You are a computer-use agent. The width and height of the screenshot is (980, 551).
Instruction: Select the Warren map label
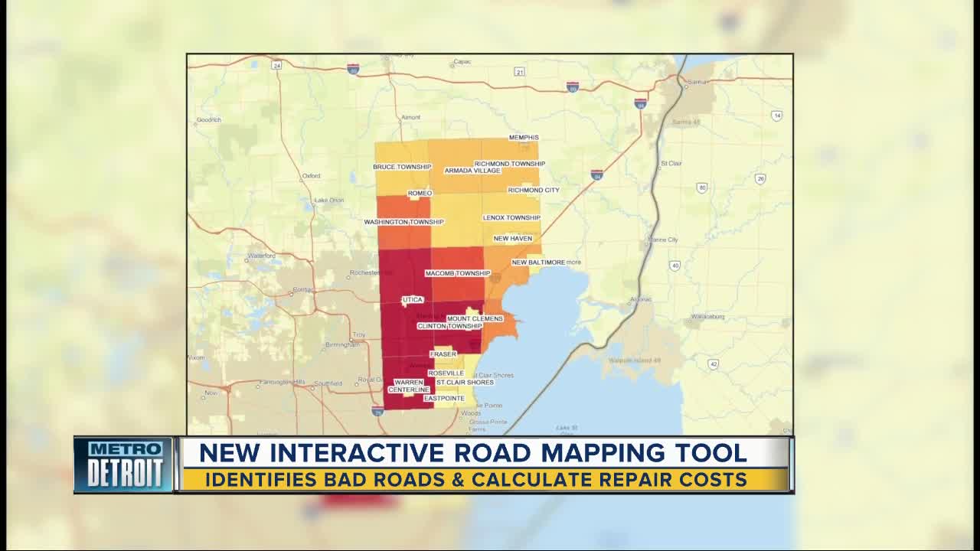pos(408,383)
